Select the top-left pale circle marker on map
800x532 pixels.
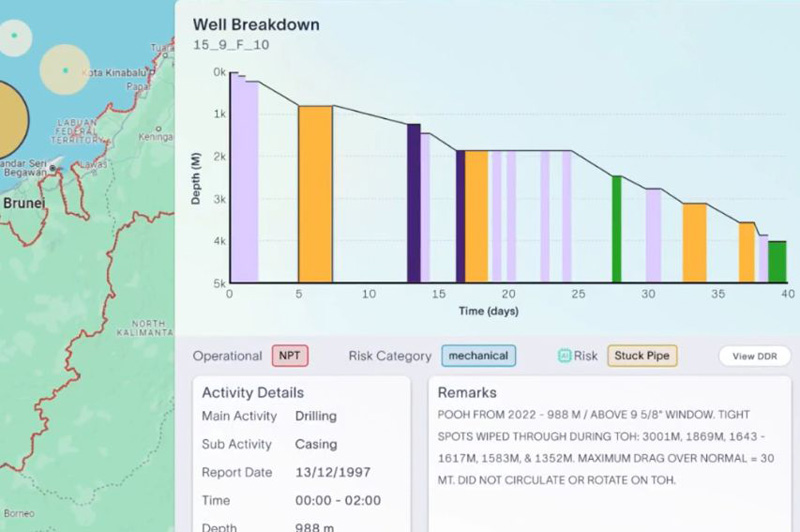(14, 38)
